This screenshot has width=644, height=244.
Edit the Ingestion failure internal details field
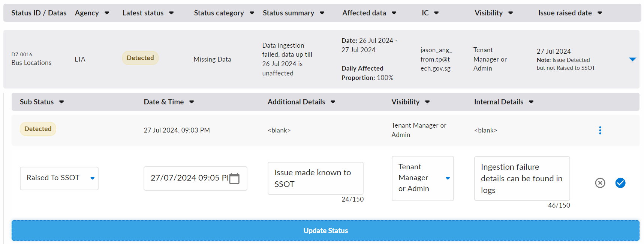click(x=522, y=178)
